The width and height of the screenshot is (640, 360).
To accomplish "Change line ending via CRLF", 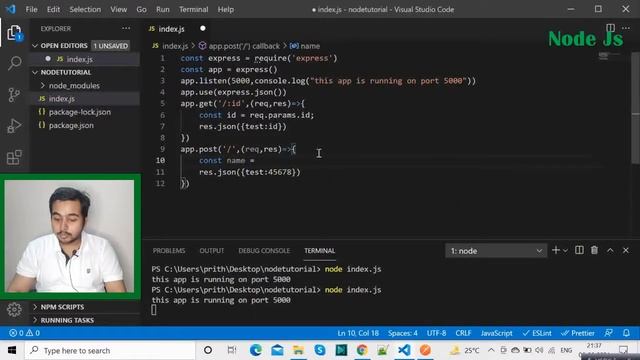I will click(x=463, y=333).
